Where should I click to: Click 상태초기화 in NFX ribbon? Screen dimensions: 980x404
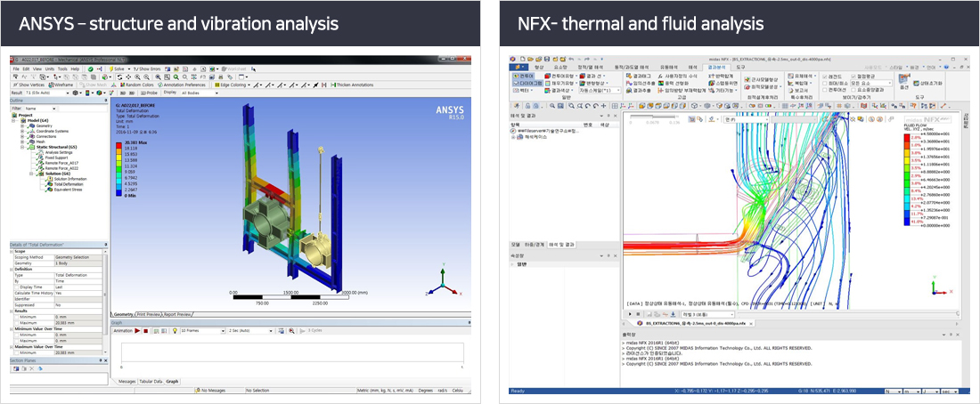coord(927,83)
